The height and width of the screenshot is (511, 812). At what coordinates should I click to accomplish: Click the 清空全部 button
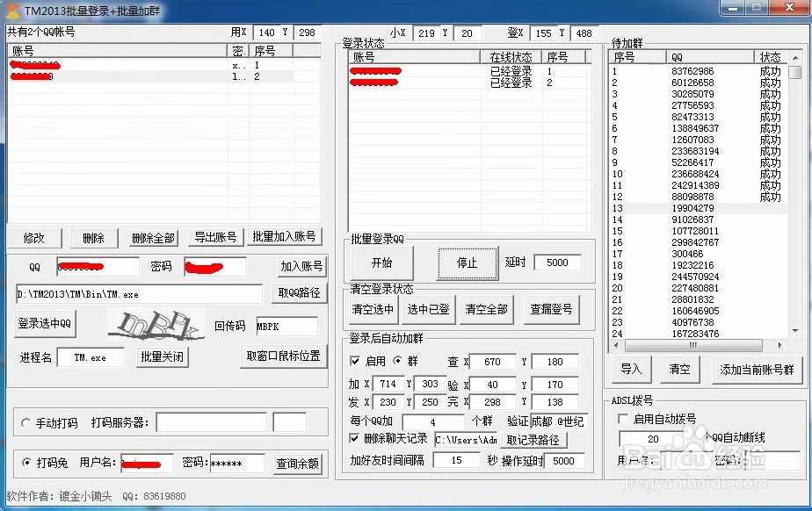pos(486,309)
